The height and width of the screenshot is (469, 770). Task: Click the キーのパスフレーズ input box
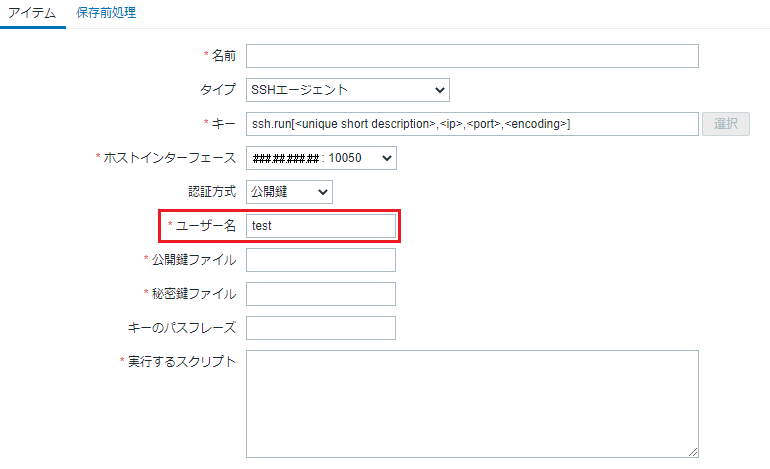coord(321,328)
